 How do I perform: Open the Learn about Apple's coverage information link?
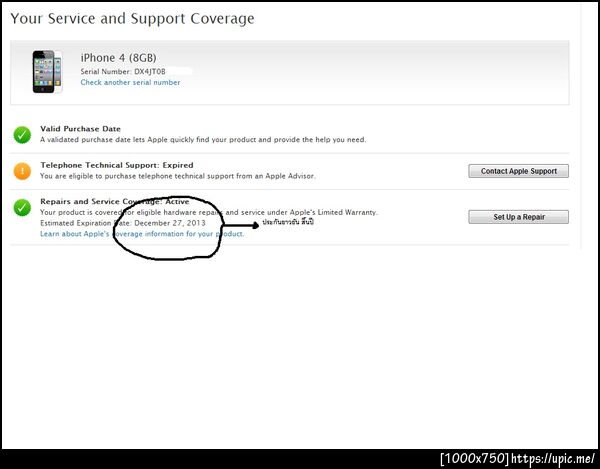click(142, 234)
